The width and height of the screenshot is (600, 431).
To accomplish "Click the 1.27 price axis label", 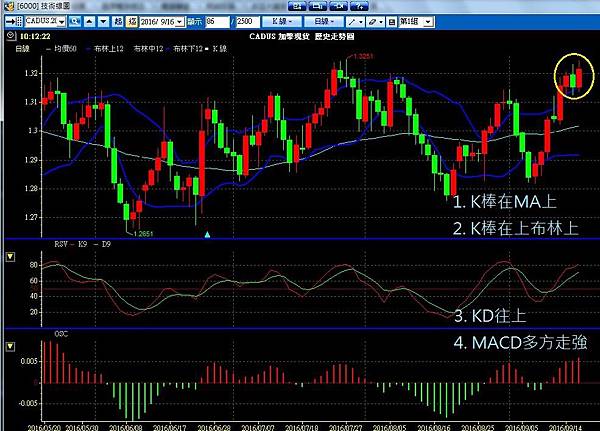I will click(31, 217).
